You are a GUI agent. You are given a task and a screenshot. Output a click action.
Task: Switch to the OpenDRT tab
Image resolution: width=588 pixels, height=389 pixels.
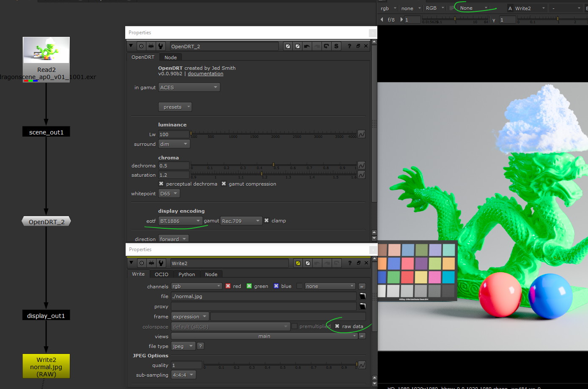[143, 57]
